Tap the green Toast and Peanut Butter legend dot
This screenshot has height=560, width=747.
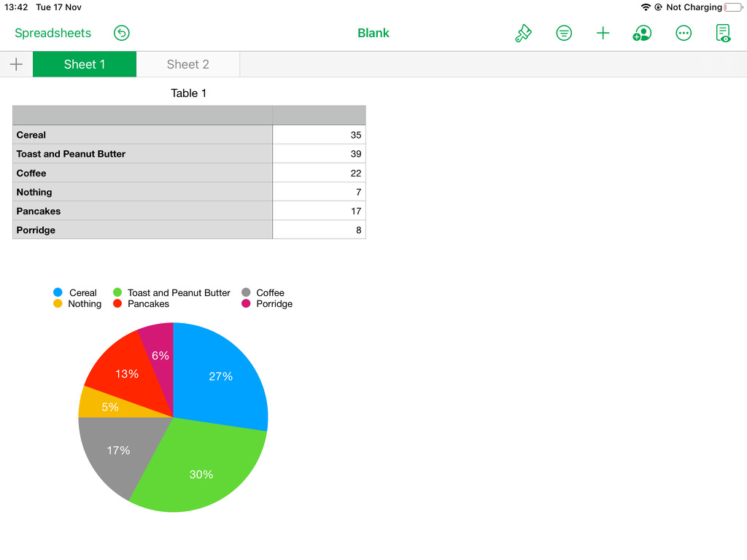117,292
